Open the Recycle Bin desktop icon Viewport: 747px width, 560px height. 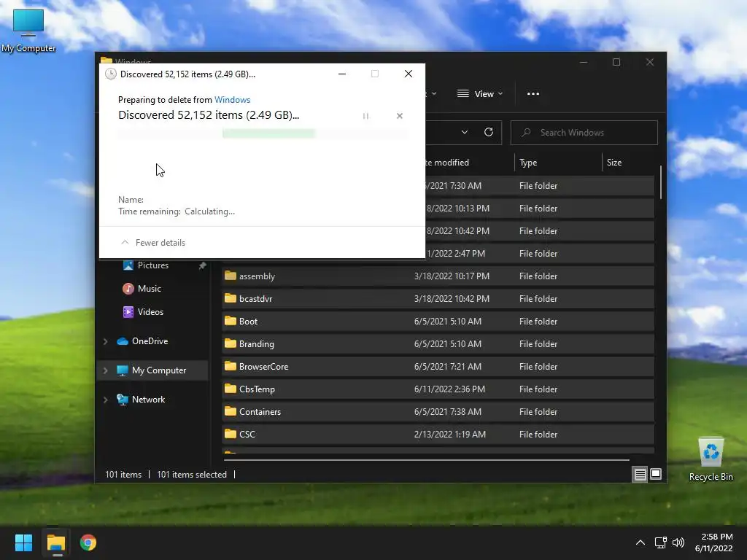(711, 459)
